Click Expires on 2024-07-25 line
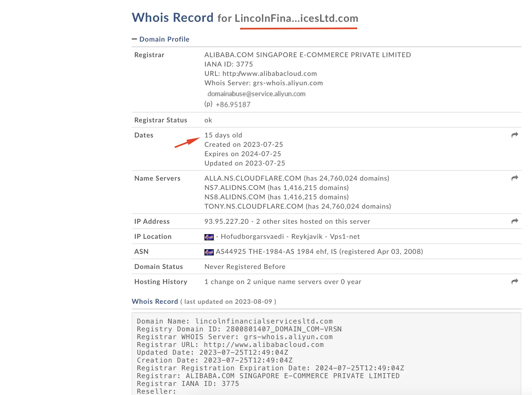This screenshot has height=395, width=532. pos(243,154)
